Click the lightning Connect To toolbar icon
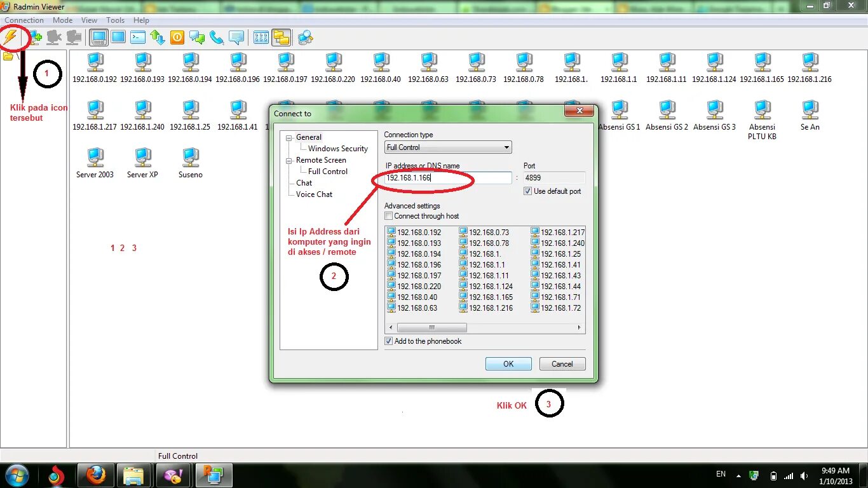Viewport: 868px width, 488px height. point(11,37)
